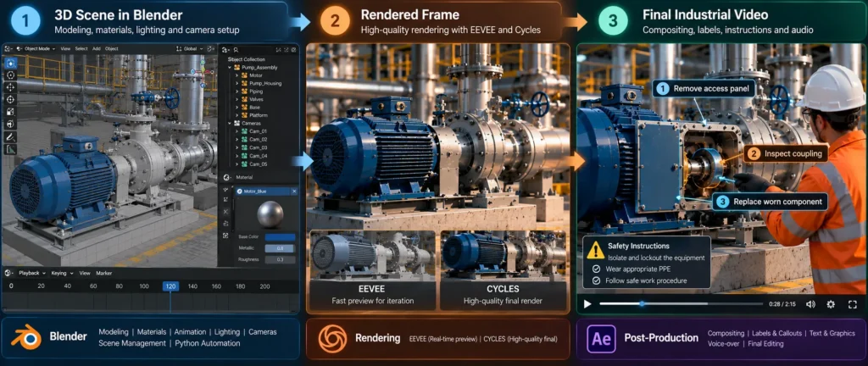The width and height of the screenshot is (868, 366).
Task: Collapse the Pump_Assembly collection
Action: (230, 68)
